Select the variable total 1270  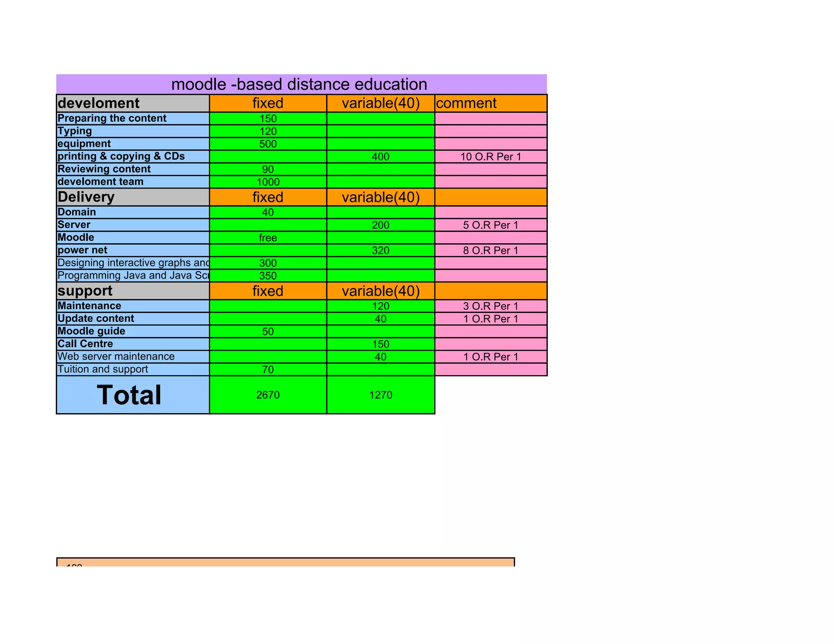[x=380, y=395]
